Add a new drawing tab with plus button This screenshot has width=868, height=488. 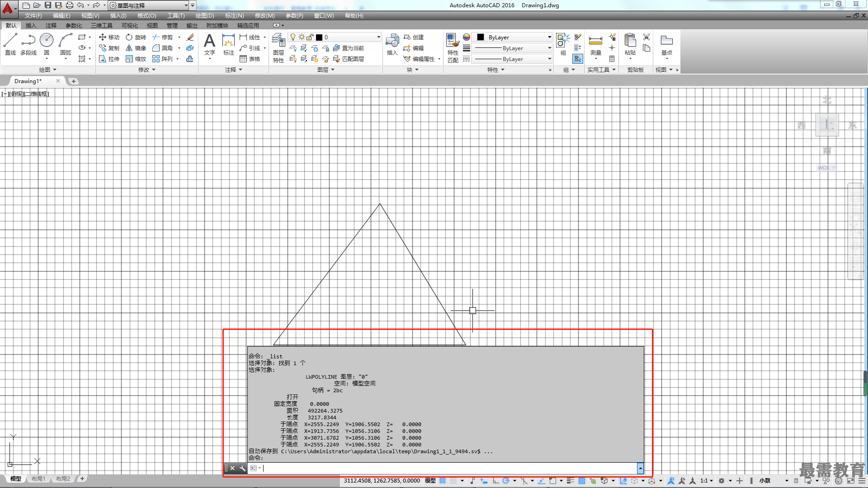tap(73, 81)
